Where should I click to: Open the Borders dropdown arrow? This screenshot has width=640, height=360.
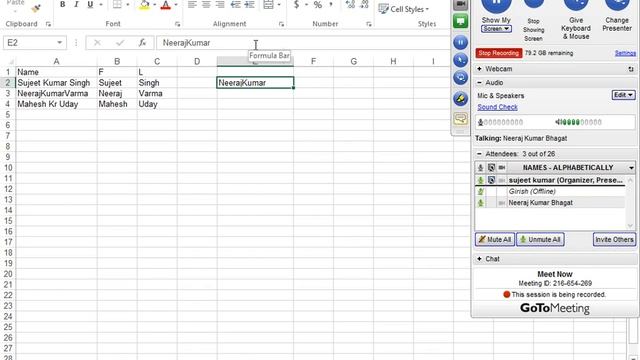pyautogui.click(x=127, y=5)
